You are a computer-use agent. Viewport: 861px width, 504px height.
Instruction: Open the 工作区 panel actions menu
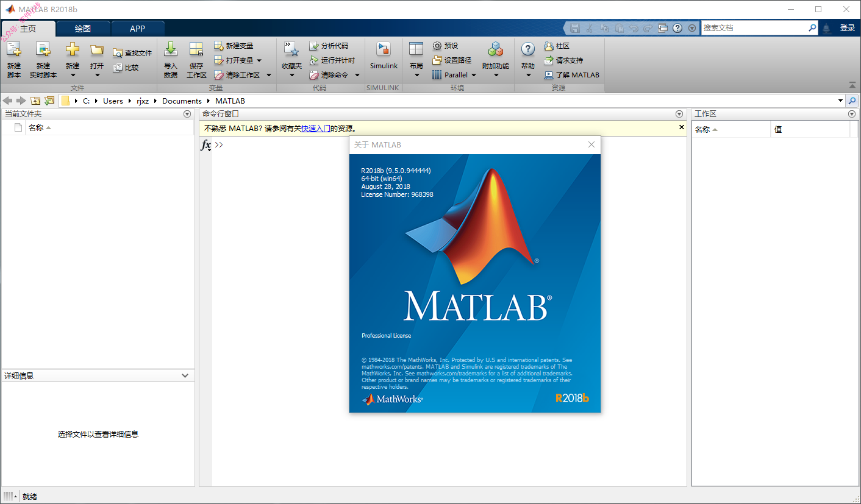pos(852,114)
